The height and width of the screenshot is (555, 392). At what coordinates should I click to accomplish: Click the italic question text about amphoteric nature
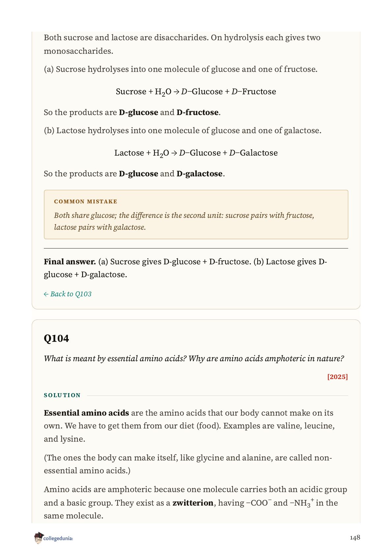click(194, 359)
